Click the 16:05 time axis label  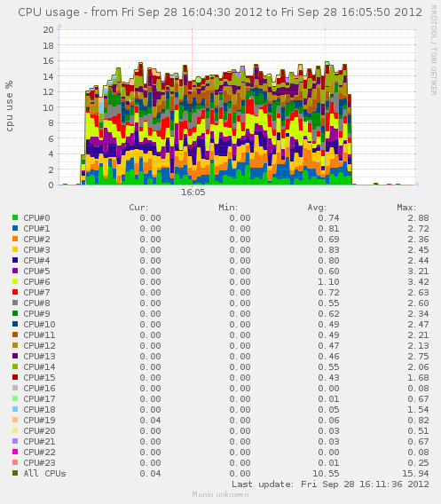pos(193,193)
